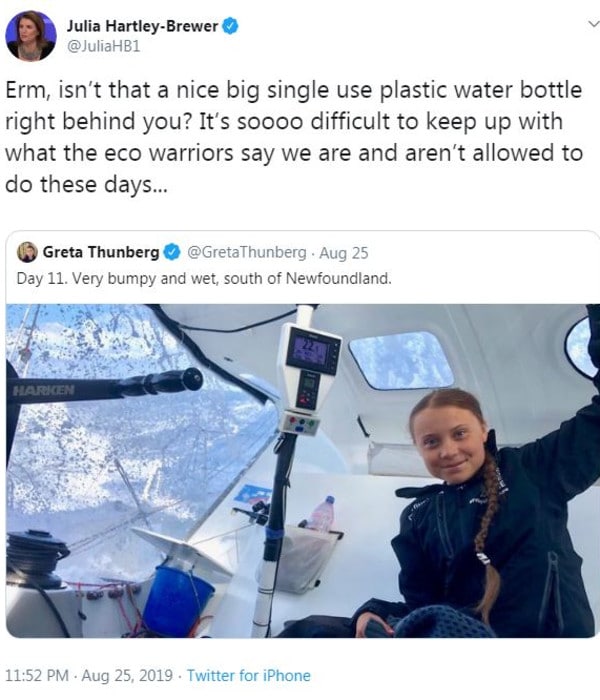Click the blue bucket in the photo
600x700 pixels.
[x=177, y=599]
